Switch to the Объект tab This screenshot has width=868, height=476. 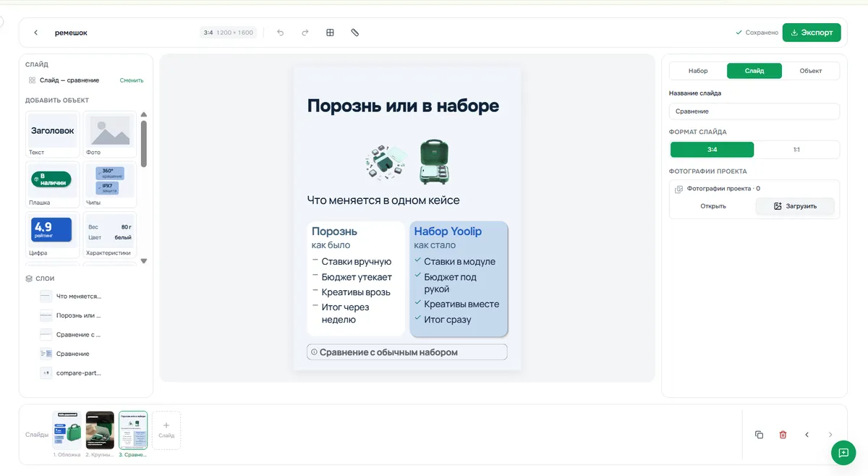pos(811,71)
